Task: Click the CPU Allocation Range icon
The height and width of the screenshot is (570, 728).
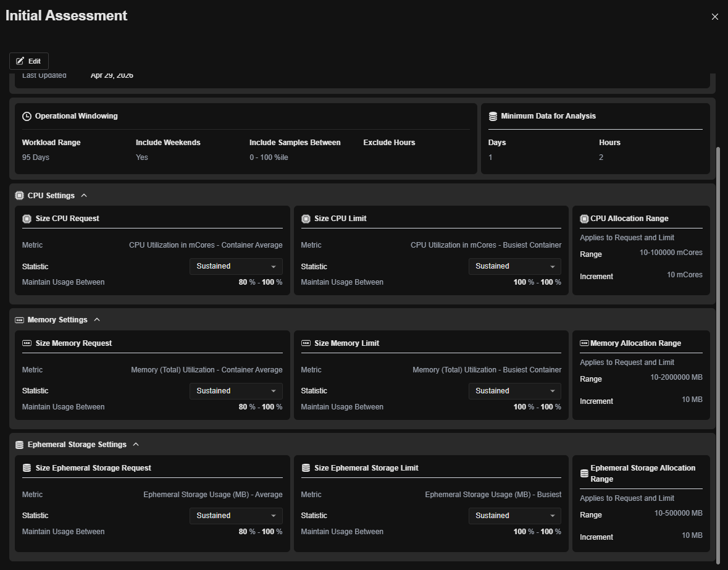Action: [x=584, y=219]
